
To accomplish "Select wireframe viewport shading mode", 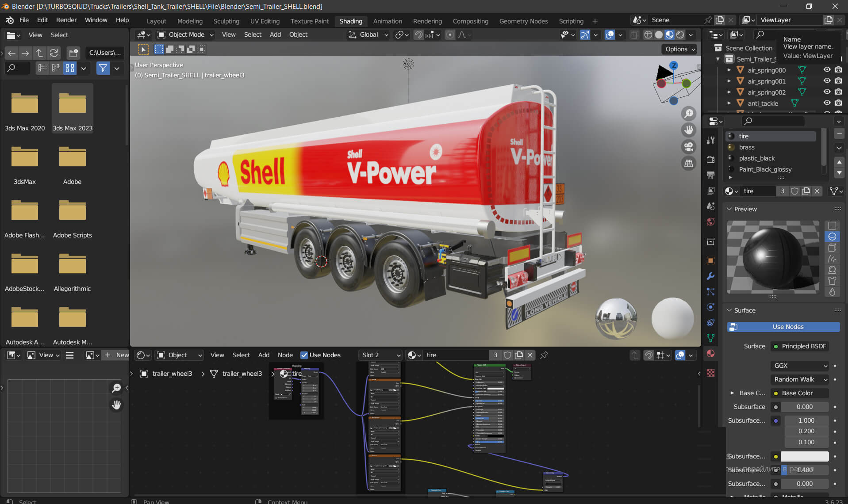I will [x=648, y=34].
